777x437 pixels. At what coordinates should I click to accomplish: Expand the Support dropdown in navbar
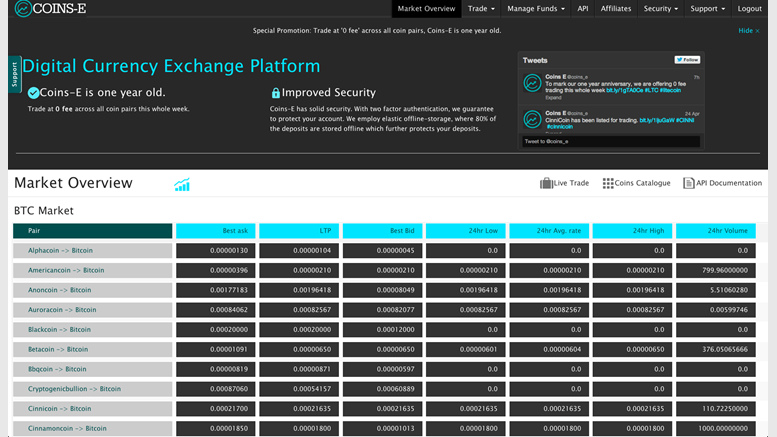point(707,8)
